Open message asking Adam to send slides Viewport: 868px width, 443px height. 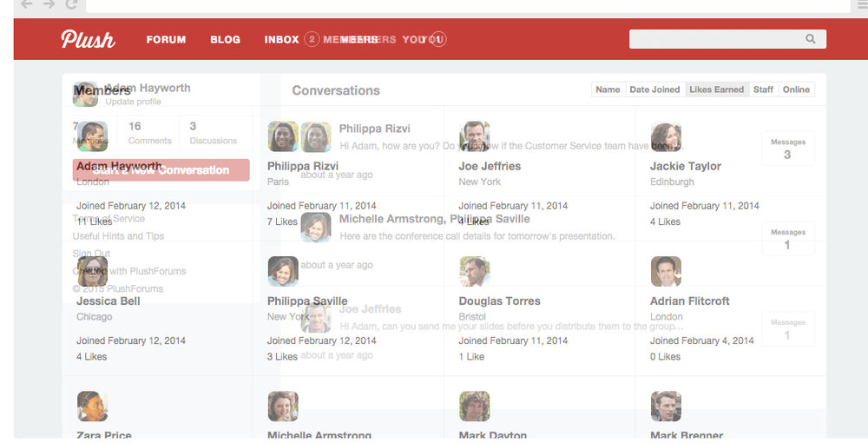pos(511,326)
